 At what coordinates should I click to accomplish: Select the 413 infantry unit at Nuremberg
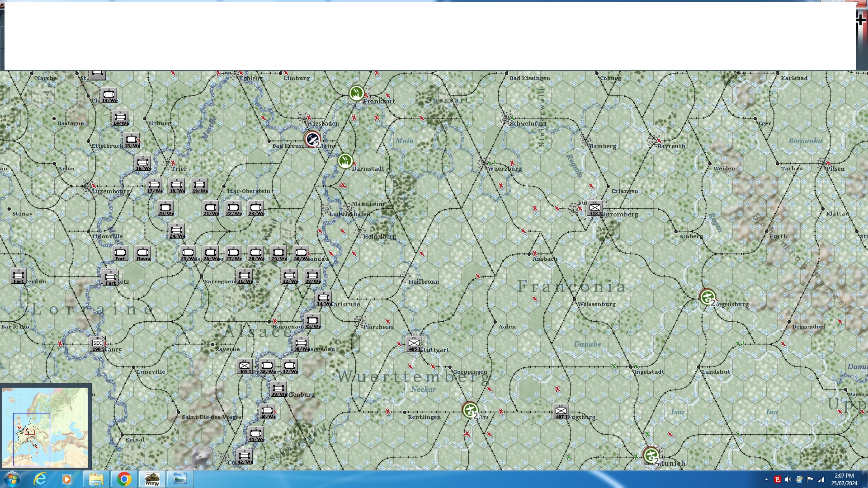point(595,208)
